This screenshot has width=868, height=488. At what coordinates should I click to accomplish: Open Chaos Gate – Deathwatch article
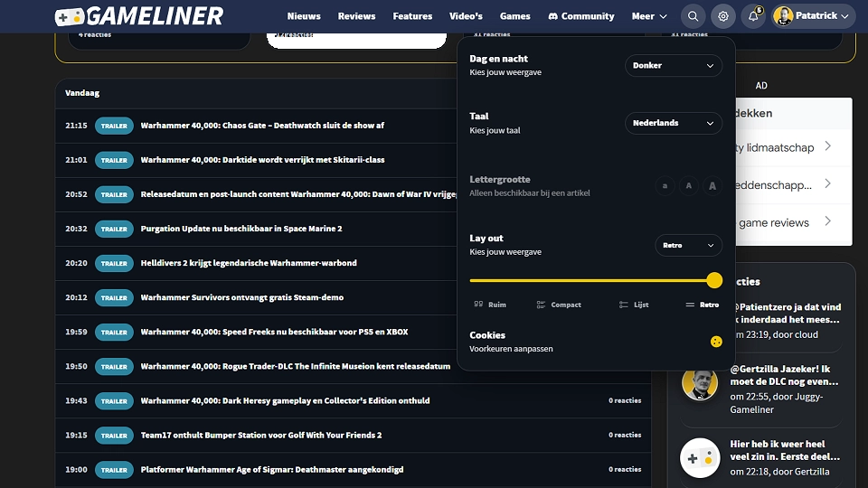click(x=262, y=125)
